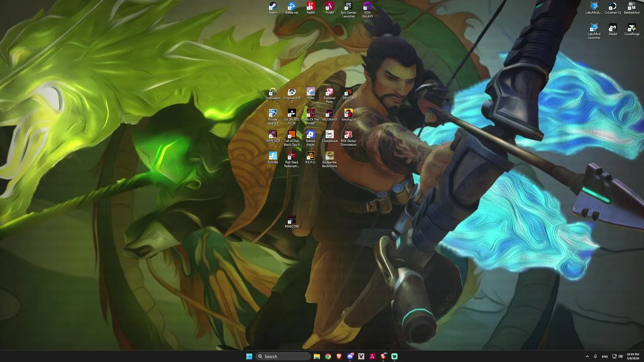The width and height of the screenshot is (644, 362).
Task: Open Brave browser from the taskbar
Action: (339, 356)
